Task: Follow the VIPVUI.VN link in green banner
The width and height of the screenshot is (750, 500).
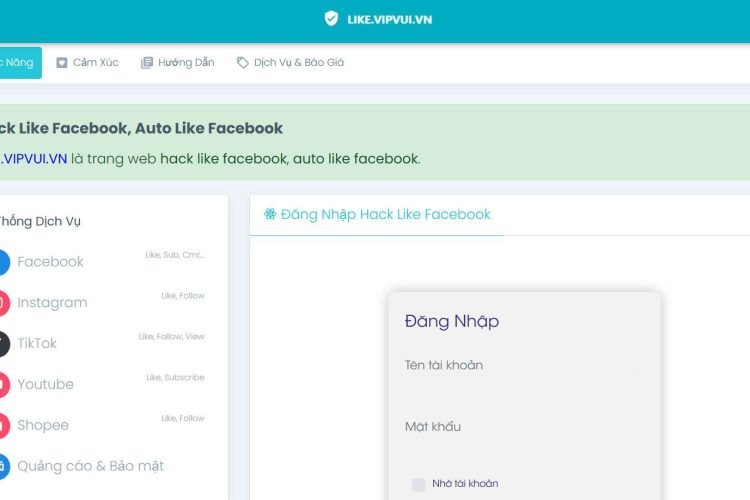Action: tap(34, 158)
